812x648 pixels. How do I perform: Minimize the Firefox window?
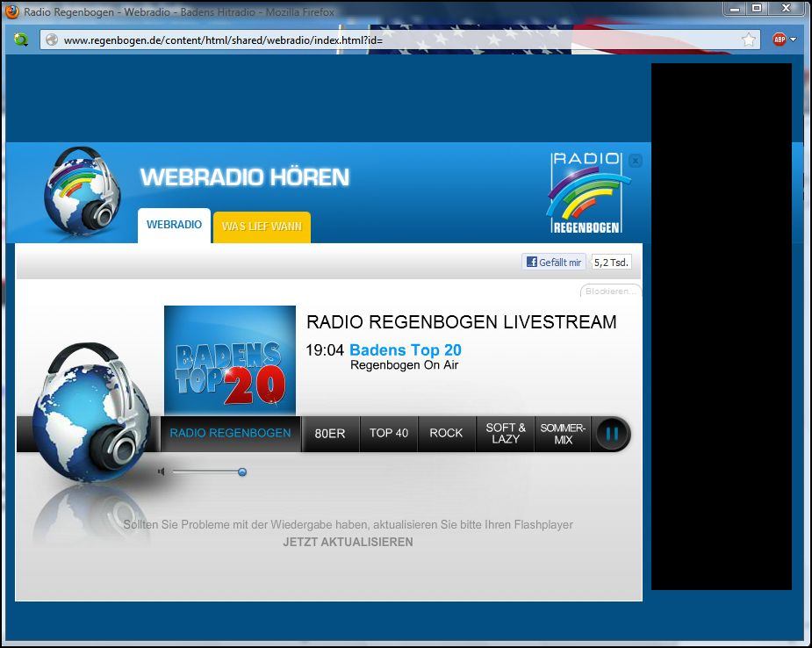click(x=735, y=8)
